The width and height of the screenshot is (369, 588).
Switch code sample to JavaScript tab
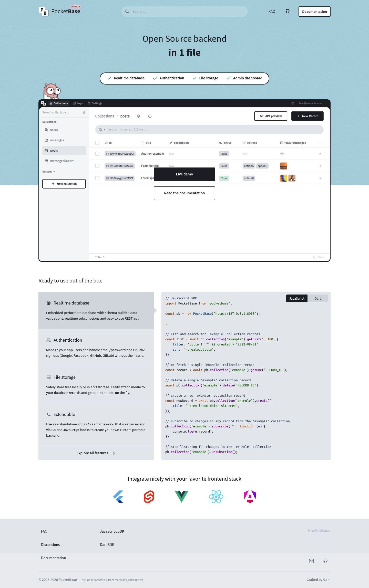pyautogui.click(x=297, y=298)
